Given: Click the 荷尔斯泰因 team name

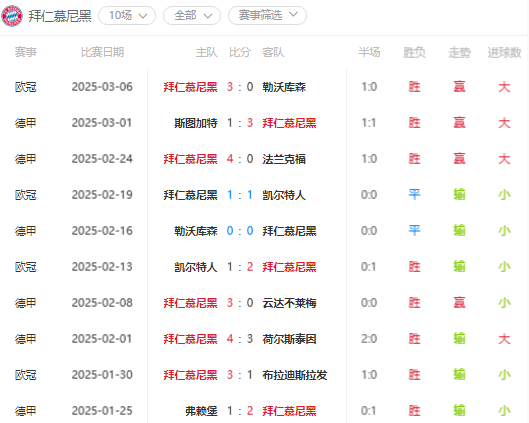Looking at the screenshot, I should (x=289, y=339).
